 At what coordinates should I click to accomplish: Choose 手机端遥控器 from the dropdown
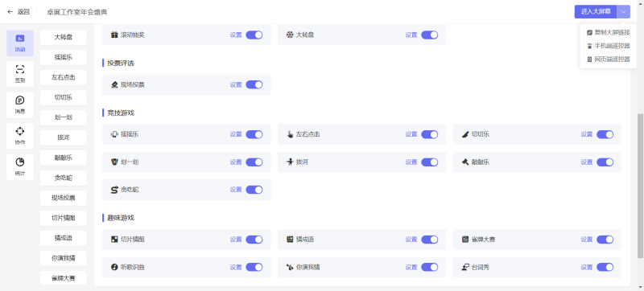point(609,46)
